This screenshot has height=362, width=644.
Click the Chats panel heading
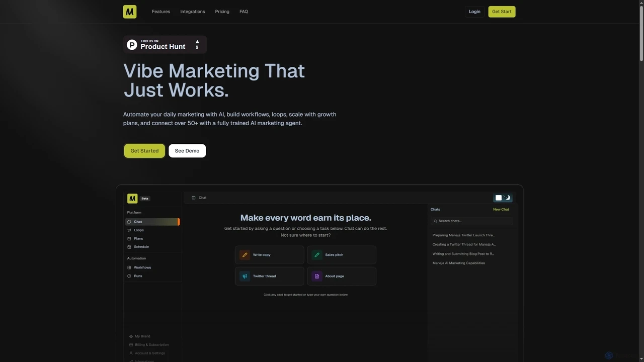coord(435,209)
